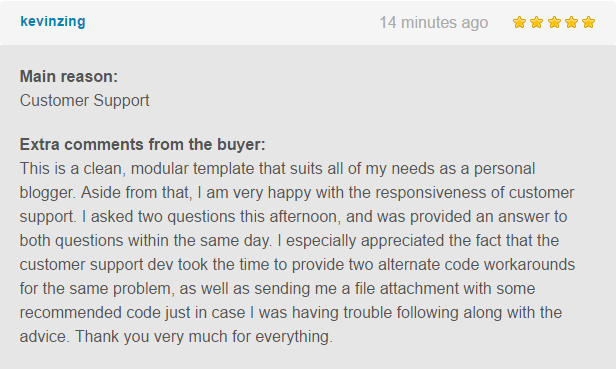Click the fifth gold rating star

point(588,22)
